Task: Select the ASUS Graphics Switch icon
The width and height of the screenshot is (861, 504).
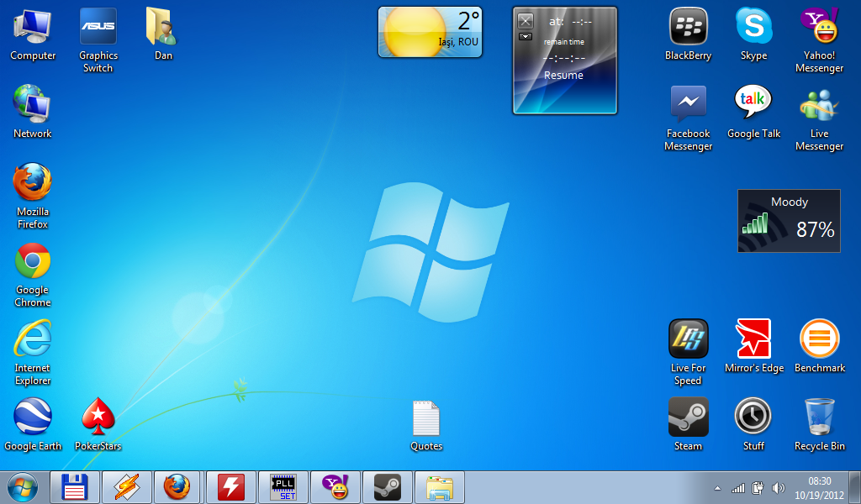Action: point(98,40)
